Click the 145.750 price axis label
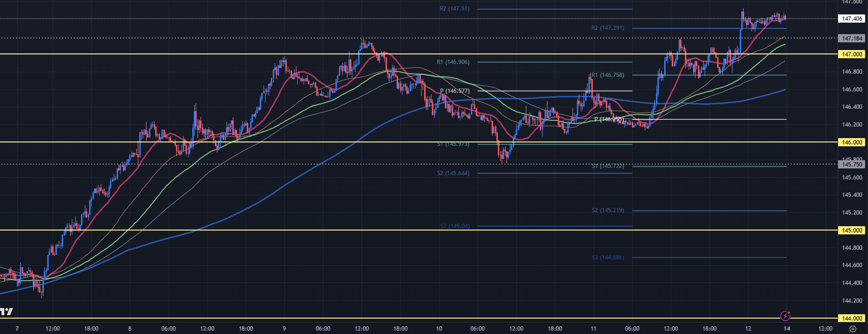The height and width of the screenshot is (334, 868). pyautogui.click(x=852, y=164)
